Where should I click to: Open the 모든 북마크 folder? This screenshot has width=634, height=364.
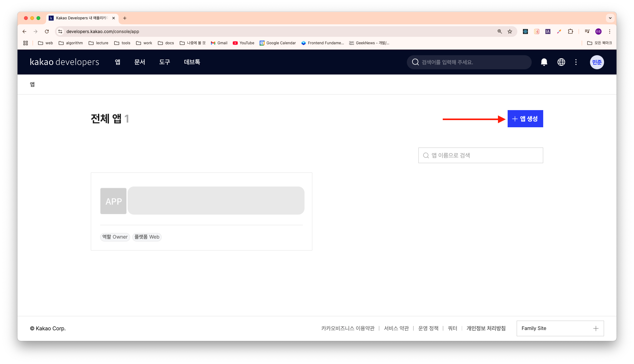599,43
